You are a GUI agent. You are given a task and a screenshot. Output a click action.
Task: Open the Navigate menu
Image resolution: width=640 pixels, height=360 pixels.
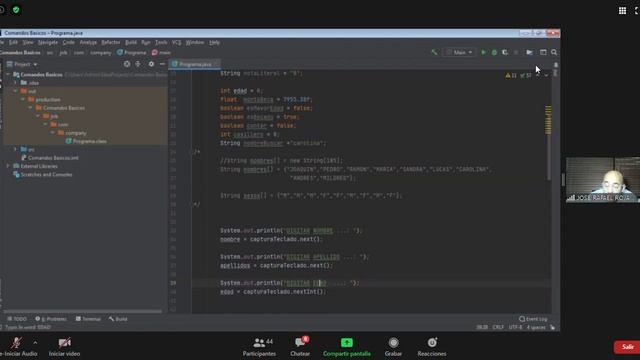[x=48, y=42]
